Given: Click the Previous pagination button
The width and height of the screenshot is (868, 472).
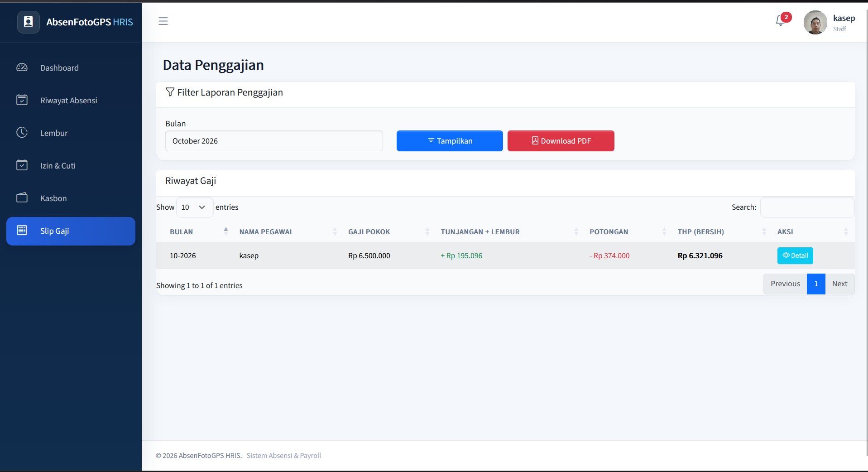Looking at the screenshot, I should click(x=785, y=284).
